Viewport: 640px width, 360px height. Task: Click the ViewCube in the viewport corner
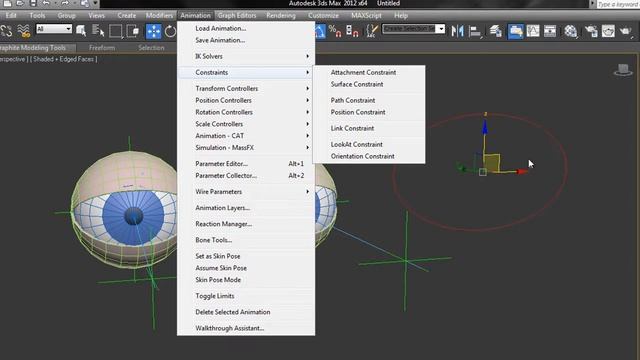[x=623, y=70]
